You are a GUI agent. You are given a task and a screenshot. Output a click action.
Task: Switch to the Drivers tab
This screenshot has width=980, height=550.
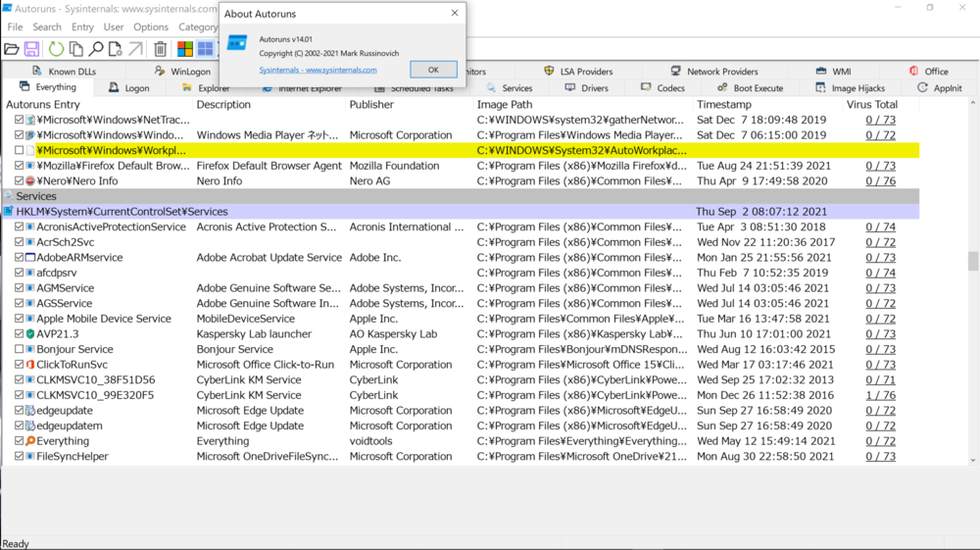[x=586, y=88]
